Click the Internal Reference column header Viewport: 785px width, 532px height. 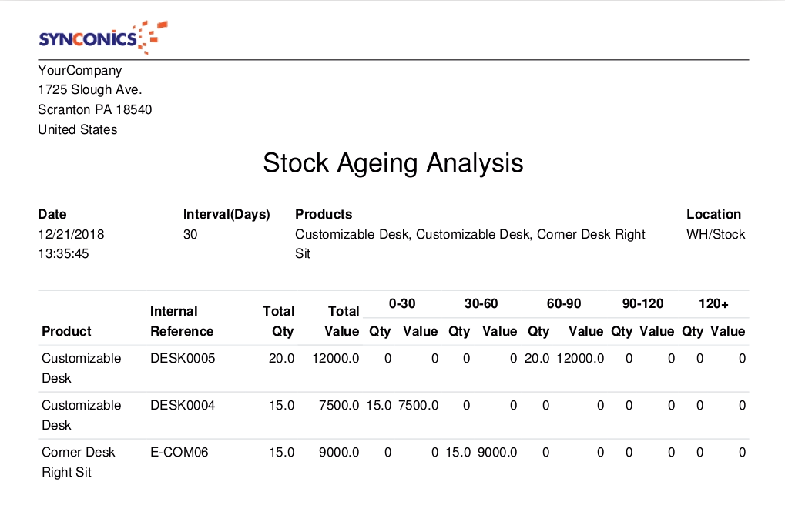182,321
